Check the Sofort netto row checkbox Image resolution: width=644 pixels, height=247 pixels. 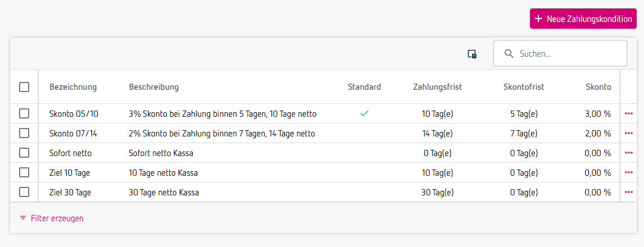click(x=24, y=153)
